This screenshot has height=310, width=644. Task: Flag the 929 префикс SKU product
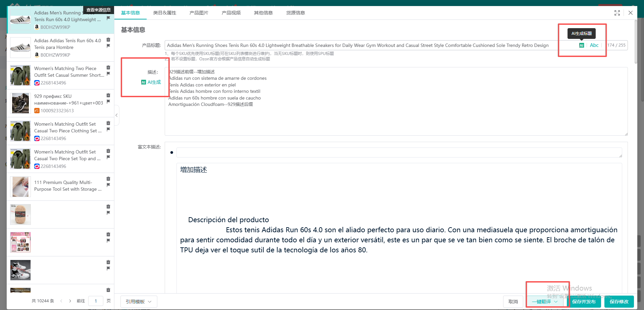coord(108,102)
